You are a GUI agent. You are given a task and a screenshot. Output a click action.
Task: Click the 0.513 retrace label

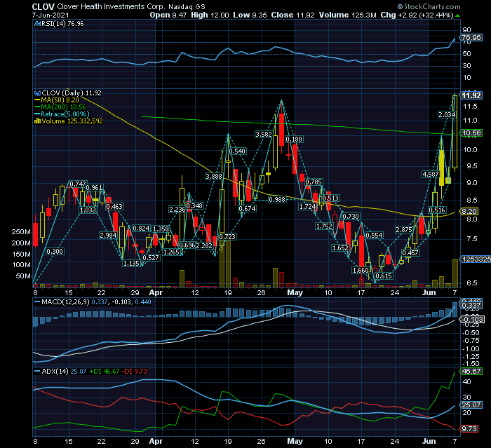pos(330,198)
